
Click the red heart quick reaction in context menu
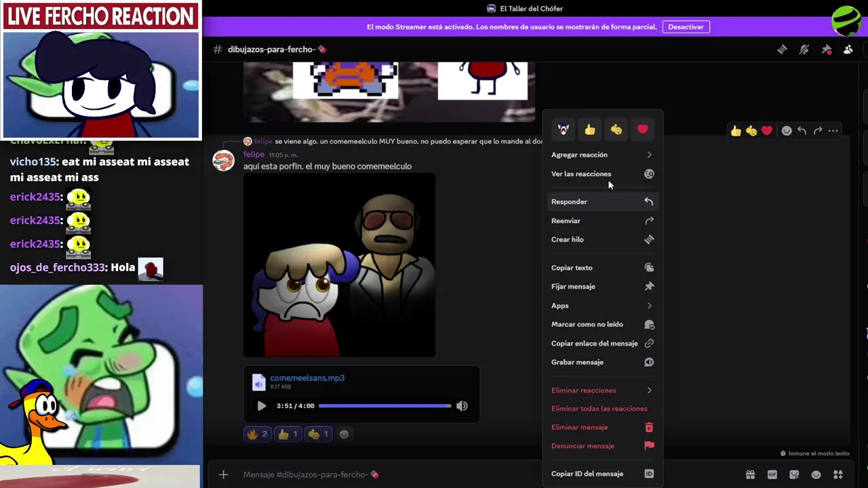click(642, 129)
